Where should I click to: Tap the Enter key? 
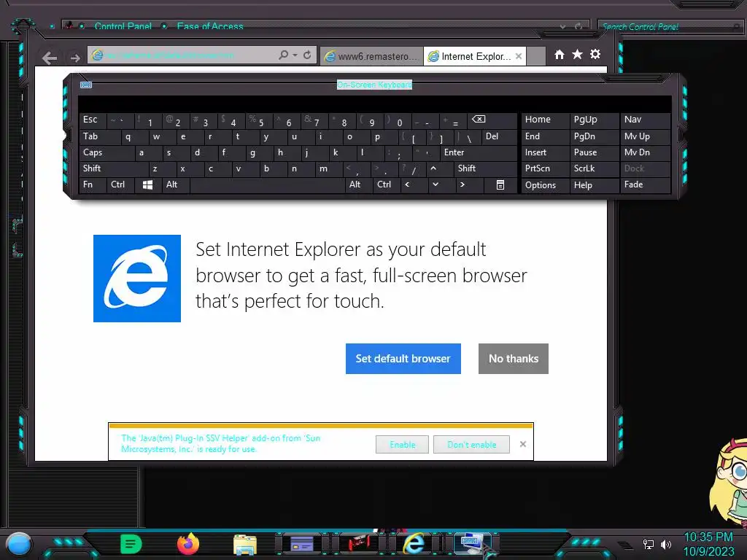tap(479, 152)
